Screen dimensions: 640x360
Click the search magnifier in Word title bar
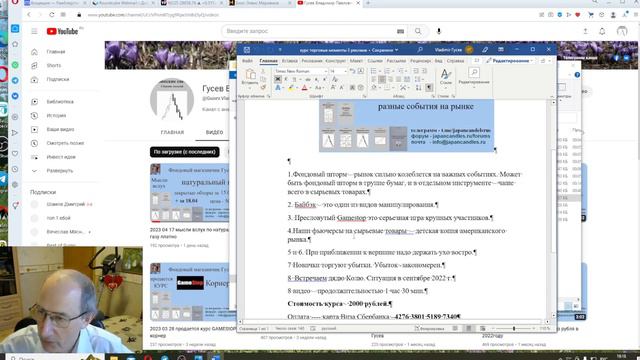coord(420,50)
